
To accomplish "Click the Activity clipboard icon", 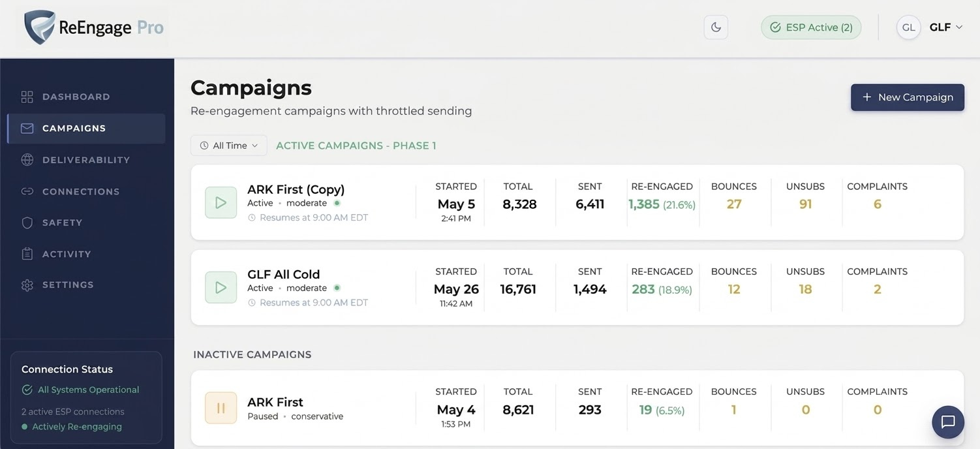I will [x=27, y=254].
